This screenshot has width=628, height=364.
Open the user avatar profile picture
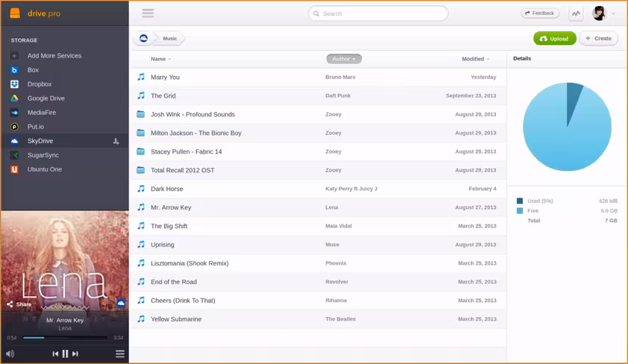tap(599, 13)
